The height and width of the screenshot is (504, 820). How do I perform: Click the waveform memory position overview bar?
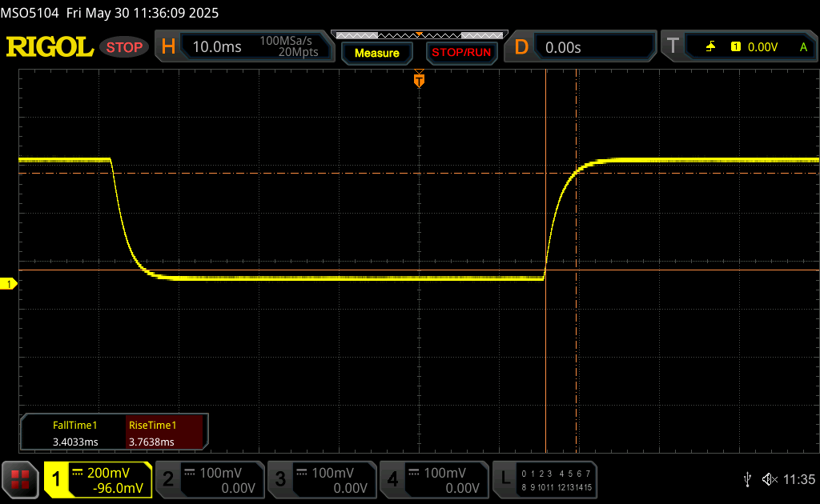click(x=416, y=35)
